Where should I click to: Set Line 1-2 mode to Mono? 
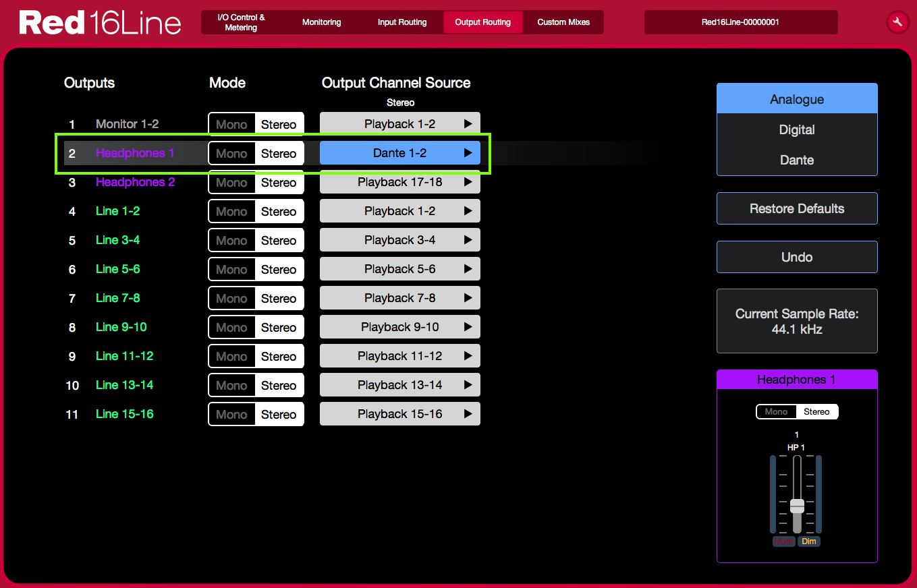pyautogui.click(x=231, y=212)
